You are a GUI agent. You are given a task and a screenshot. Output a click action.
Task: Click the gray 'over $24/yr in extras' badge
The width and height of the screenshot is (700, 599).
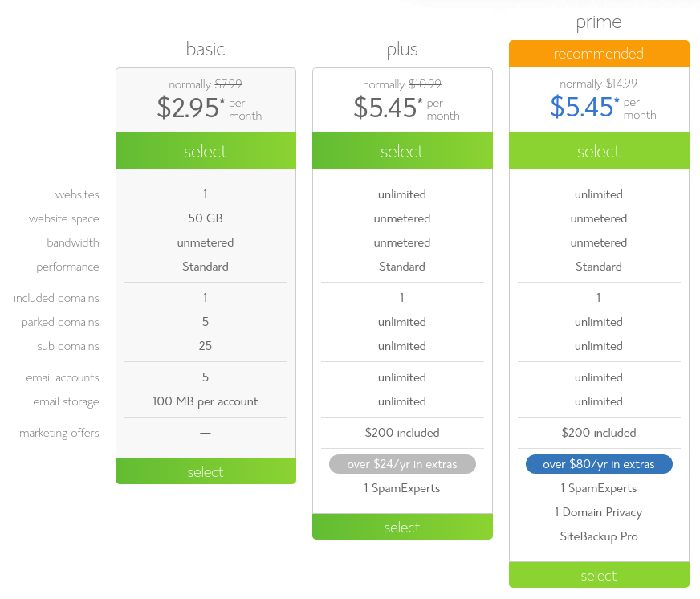tap(402, 464)
